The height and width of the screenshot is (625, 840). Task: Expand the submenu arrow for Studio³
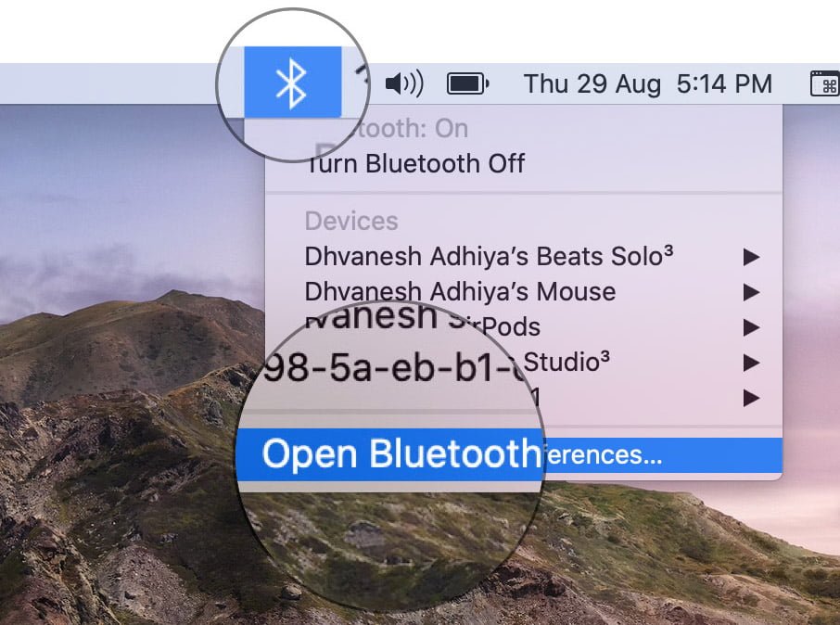752,361
